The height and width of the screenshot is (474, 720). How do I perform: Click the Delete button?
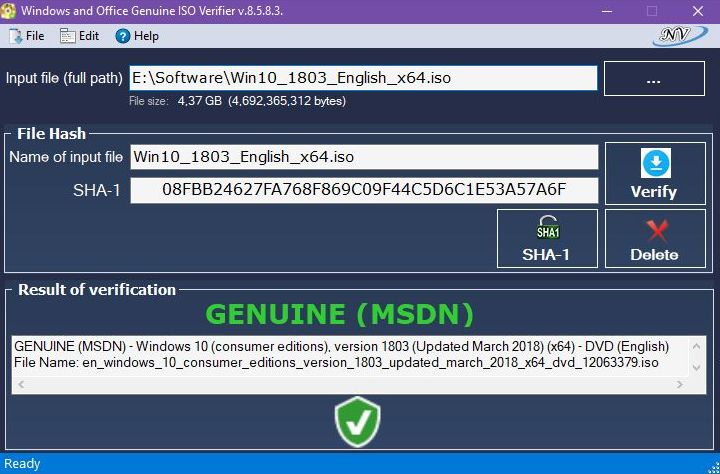click(655, 238)
